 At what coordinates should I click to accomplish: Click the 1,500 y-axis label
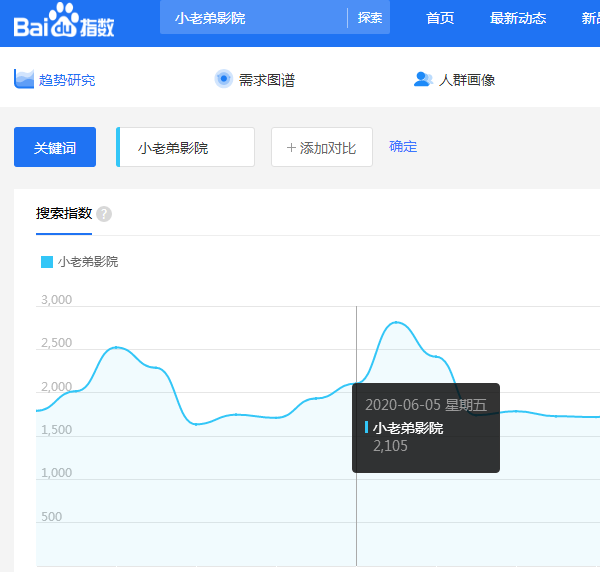pyautogui.click(x=56, y=430)
